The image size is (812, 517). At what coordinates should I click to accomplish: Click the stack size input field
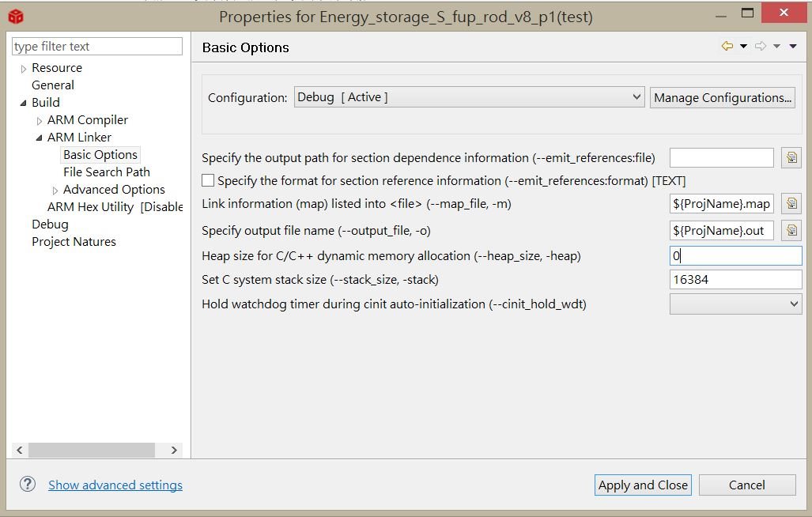[x=735, y=279]
